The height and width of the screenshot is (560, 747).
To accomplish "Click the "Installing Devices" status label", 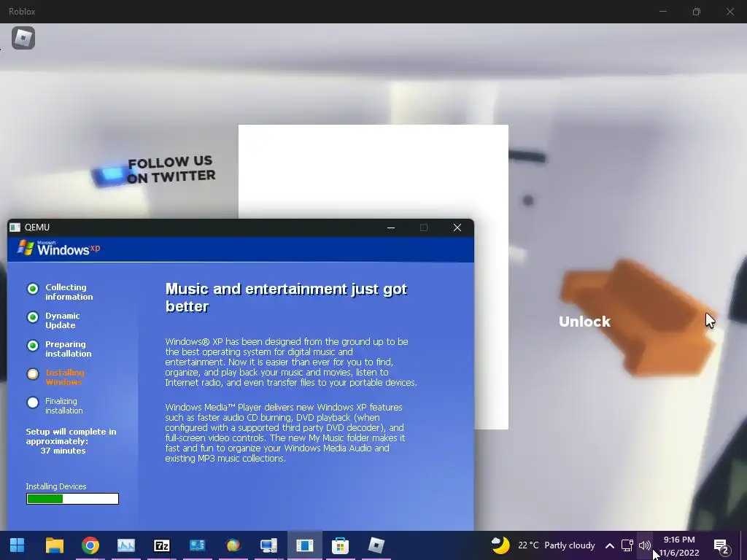I will 56,486.
